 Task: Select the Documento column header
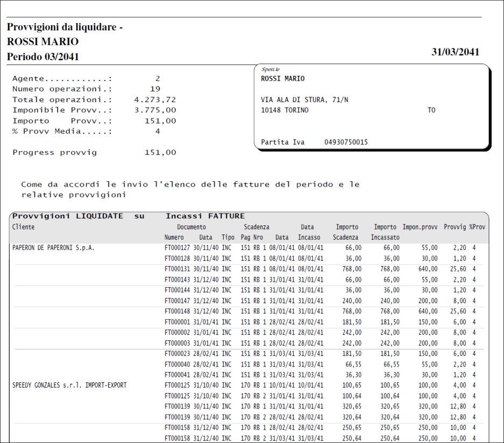[x=191, y=227]
